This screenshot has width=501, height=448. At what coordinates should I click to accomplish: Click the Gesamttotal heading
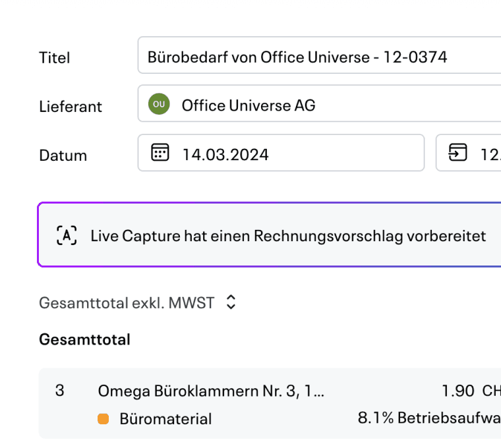[84, 339]
